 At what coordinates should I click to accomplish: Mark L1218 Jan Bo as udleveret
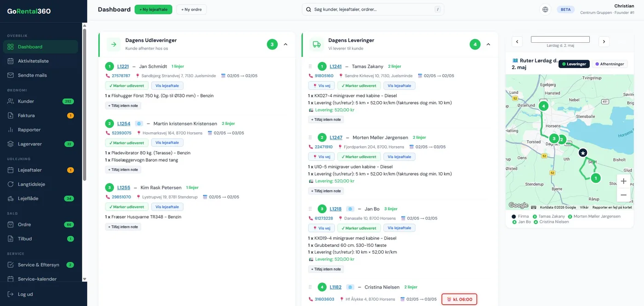coord(359,228)
